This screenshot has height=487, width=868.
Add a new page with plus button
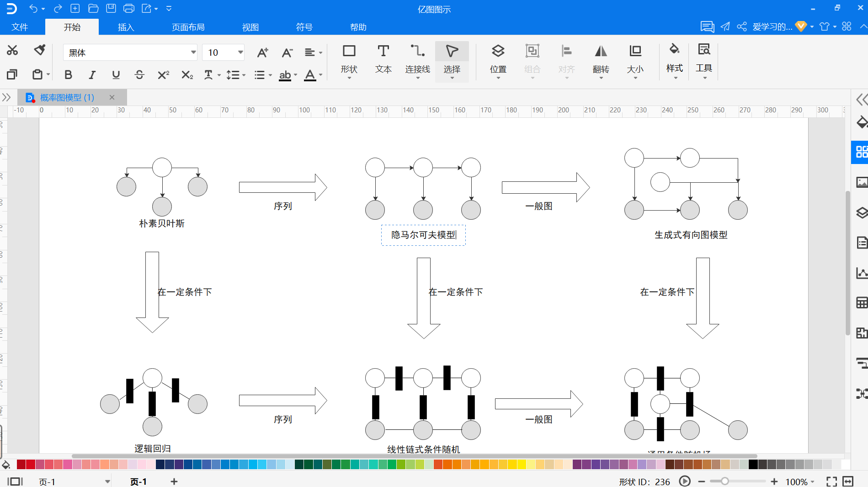pyautogui.click(x=174, y=481)
